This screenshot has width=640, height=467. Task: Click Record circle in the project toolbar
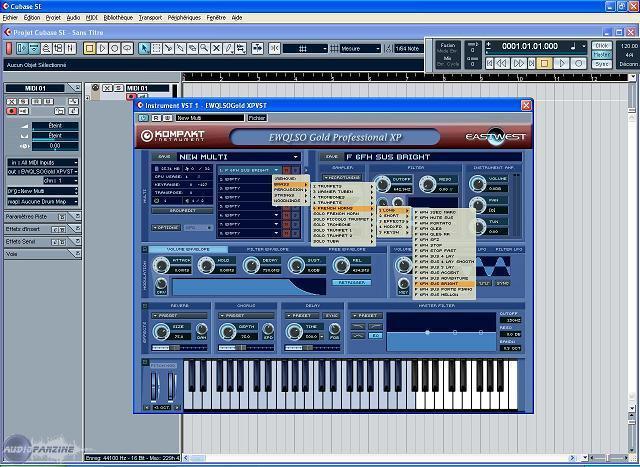pos(114,49)
